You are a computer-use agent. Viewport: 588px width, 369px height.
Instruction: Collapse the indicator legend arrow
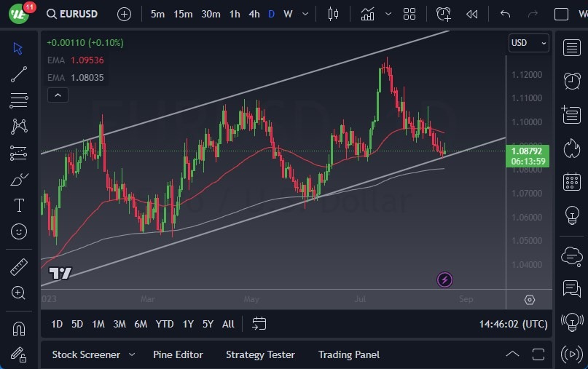[58, 95]
